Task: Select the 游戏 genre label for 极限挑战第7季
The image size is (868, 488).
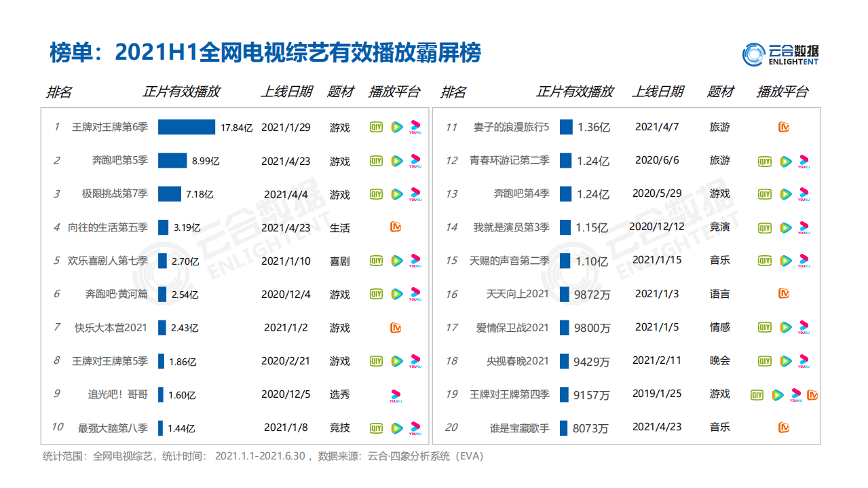Action: coord(340,194)
